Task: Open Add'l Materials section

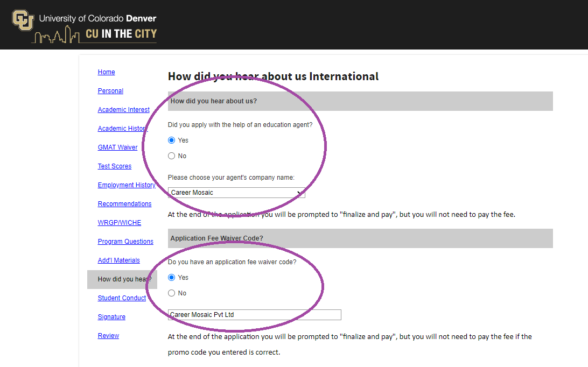Action: click(118, 260)
